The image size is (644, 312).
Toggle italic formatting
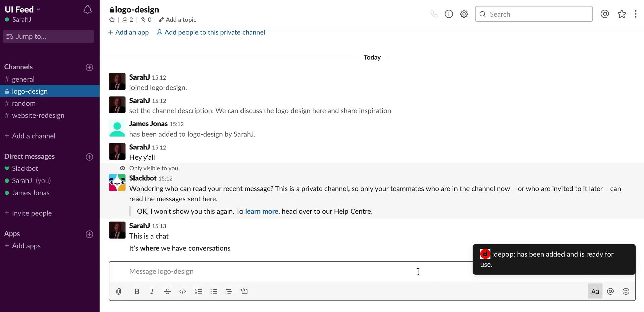click(x=152, y=291)
